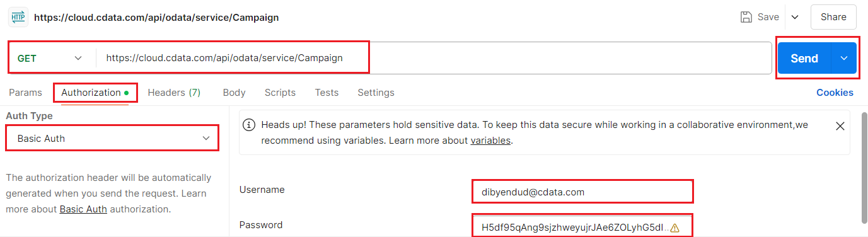Open the Headers (7) tab
The image size is (868, 237).
tap(174, 93)
